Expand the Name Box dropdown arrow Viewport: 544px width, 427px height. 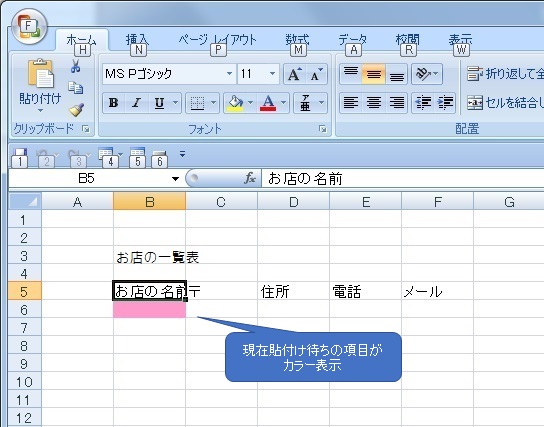176,179
